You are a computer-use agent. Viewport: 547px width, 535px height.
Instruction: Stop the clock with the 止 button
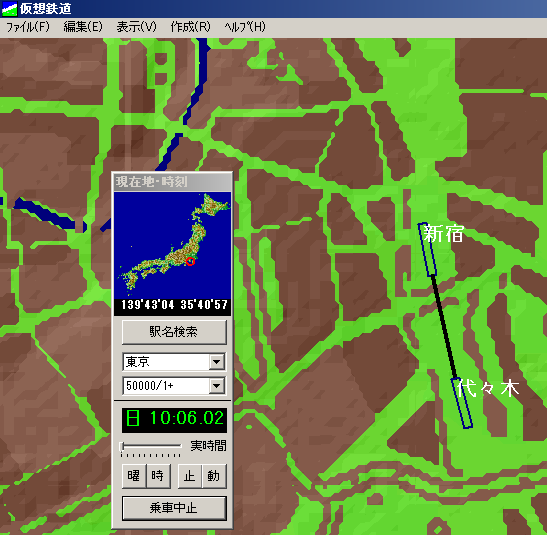(190, 476)
